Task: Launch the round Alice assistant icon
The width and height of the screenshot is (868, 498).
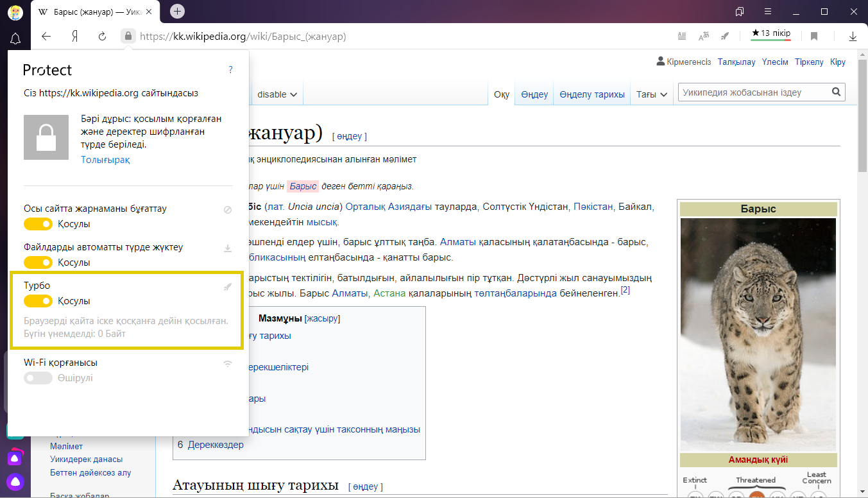Action: [x=15, y=482]
